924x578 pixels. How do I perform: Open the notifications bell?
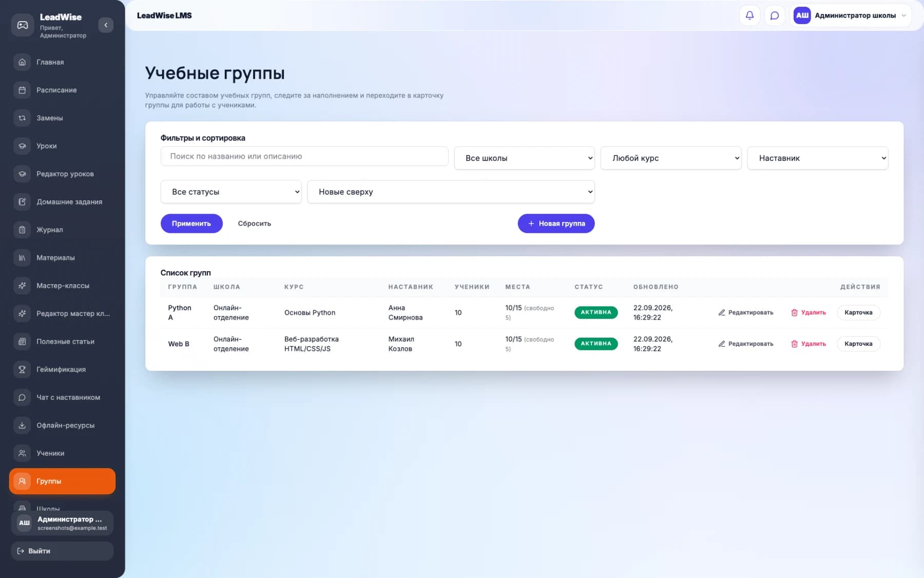pyautogui.click(x=749, y=15)
